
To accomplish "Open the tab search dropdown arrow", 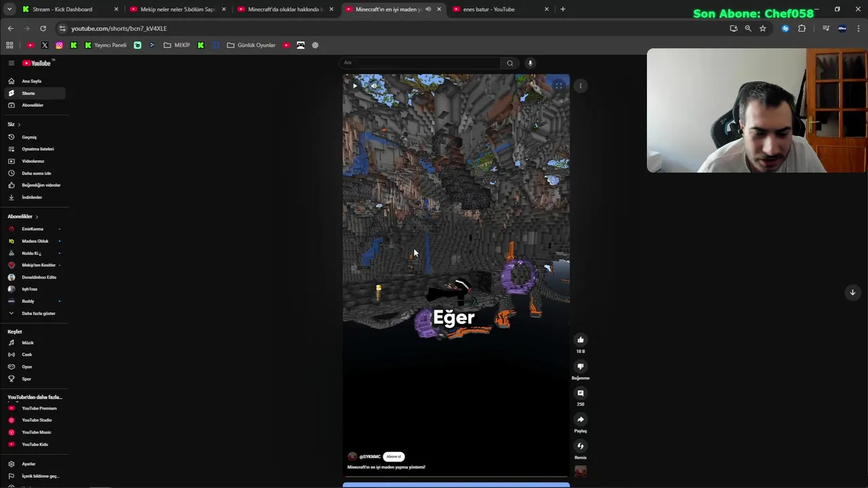I will [9, 9].
